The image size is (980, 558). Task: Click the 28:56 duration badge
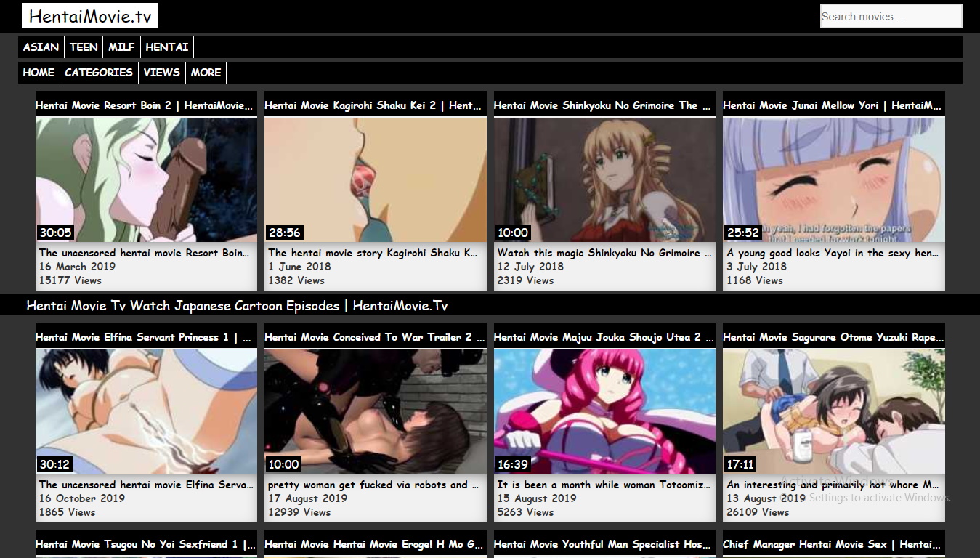pyautogui.click(x=285, y=232)
